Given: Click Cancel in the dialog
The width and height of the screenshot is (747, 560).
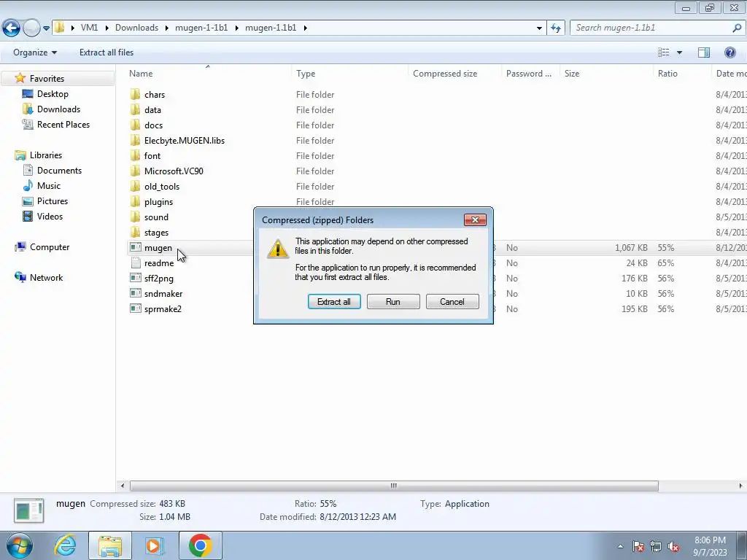Looking at the screenshot, I should click(452, 301).
